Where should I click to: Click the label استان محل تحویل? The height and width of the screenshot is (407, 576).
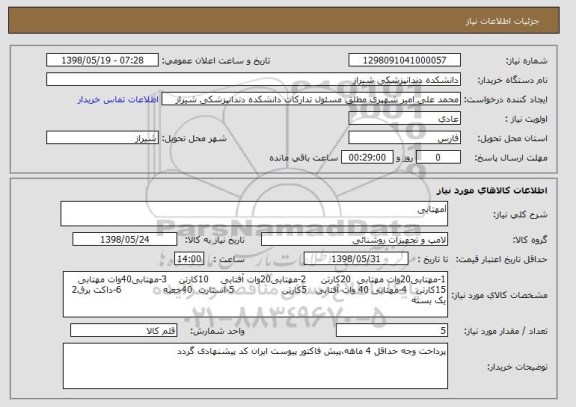click(512, 138)
